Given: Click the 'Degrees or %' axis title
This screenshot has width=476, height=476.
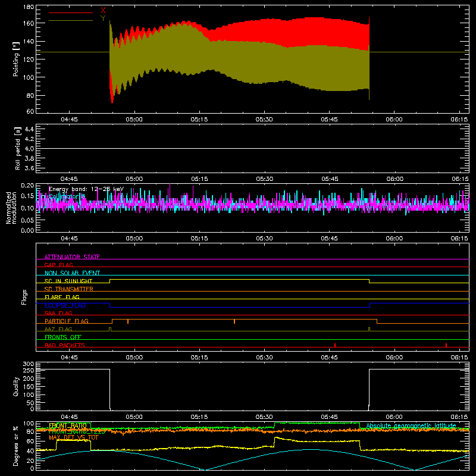Looking at the screenshot, I should pos(16,446).
